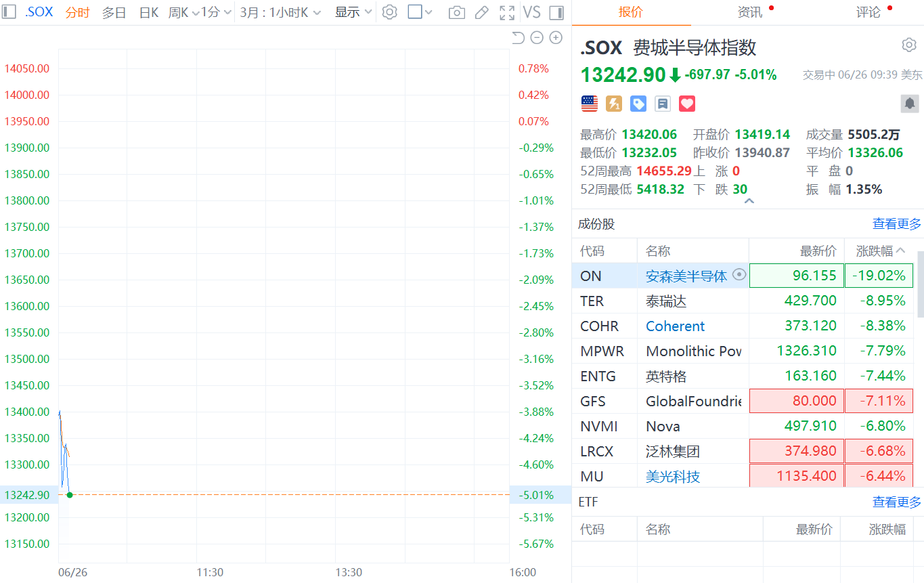Select the 日K daily candlestick tab
Image resolution: width=924 pixels, height=583 pixels.
[x=148, y=12]
